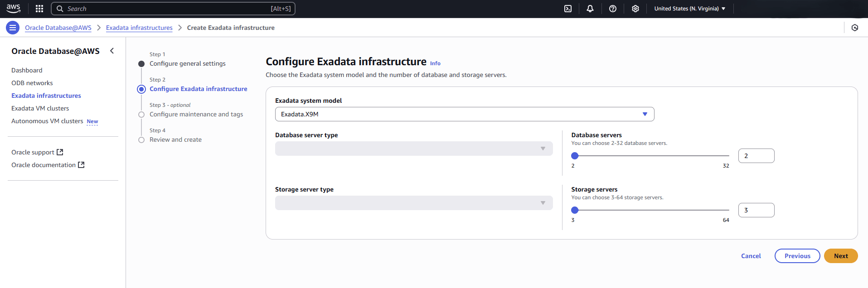Toggle the blue hamburger navigation menu
Screen dimensions: 868x288
tap(13, 28)
